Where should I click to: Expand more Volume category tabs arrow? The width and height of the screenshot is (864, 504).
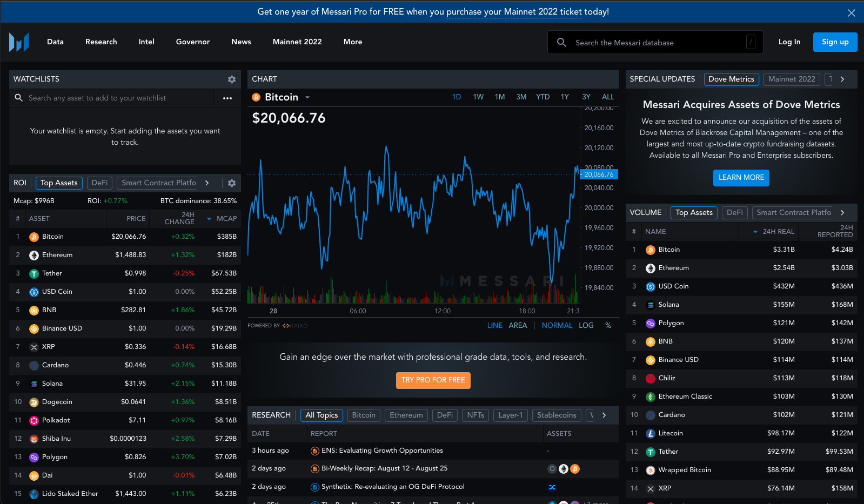[842, 213]
